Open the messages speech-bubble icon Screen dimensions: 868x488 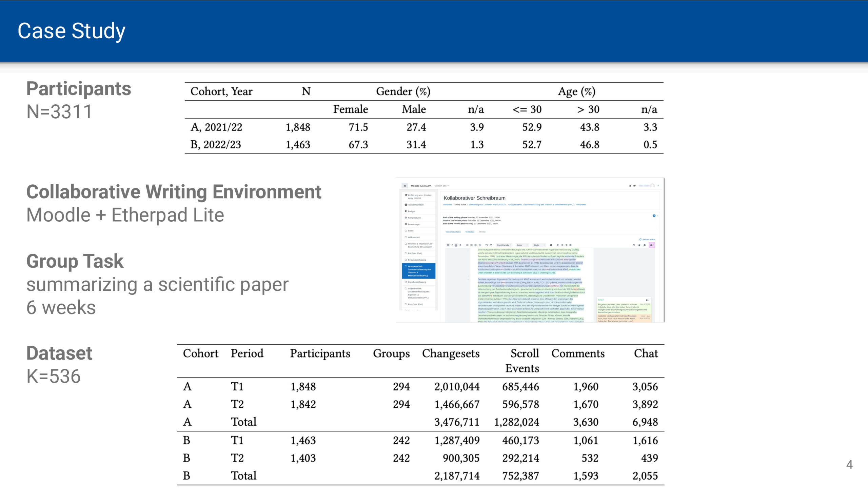click(634, 186)
